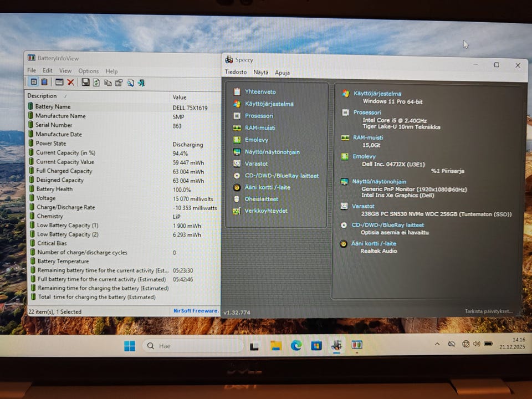The image size is (532, 399).
Task: Select the Battery Health row
Action: pos(124,189)
